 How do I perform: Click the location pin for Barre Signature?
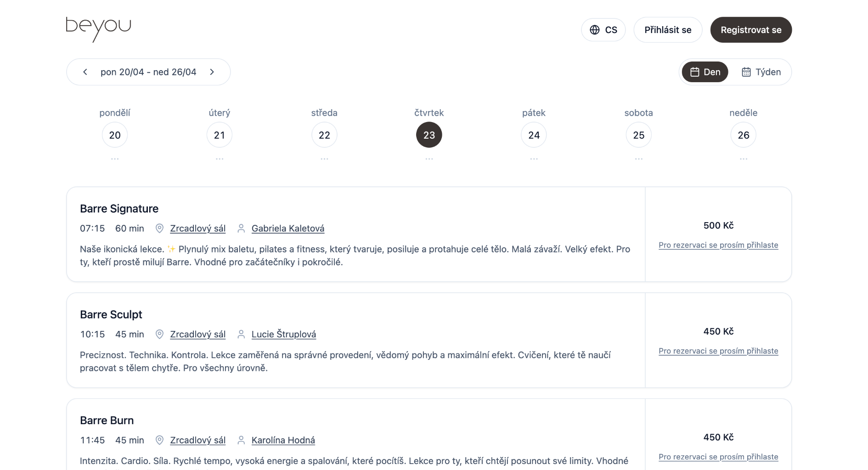pyautogui.click(x=159, y=228)
